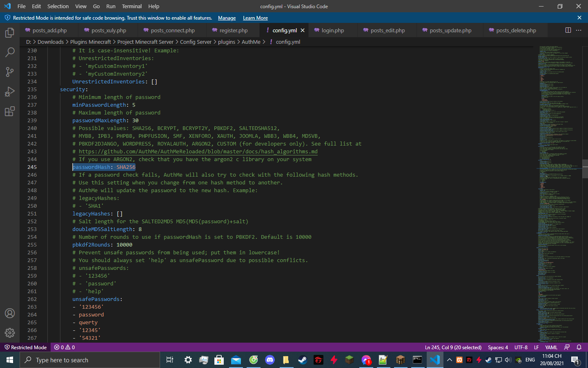Close the config.yml tab
588x368 pixels.
point(303,30)
